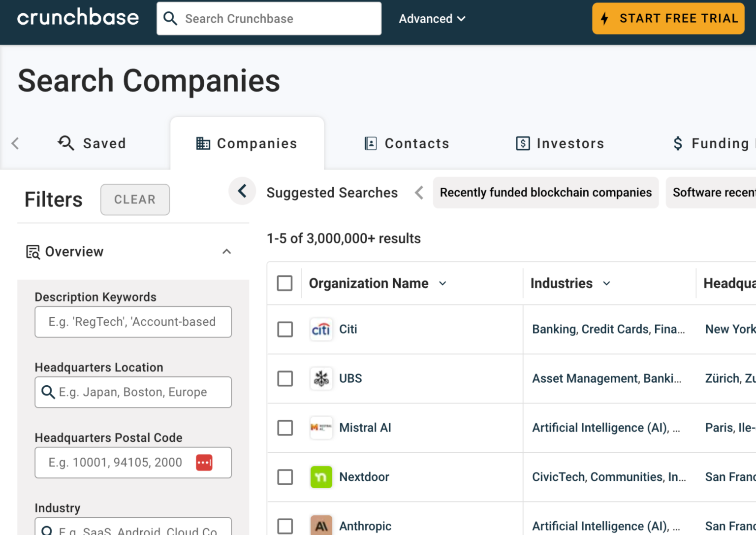Click the UBS snowflake logo

(321, 378)
